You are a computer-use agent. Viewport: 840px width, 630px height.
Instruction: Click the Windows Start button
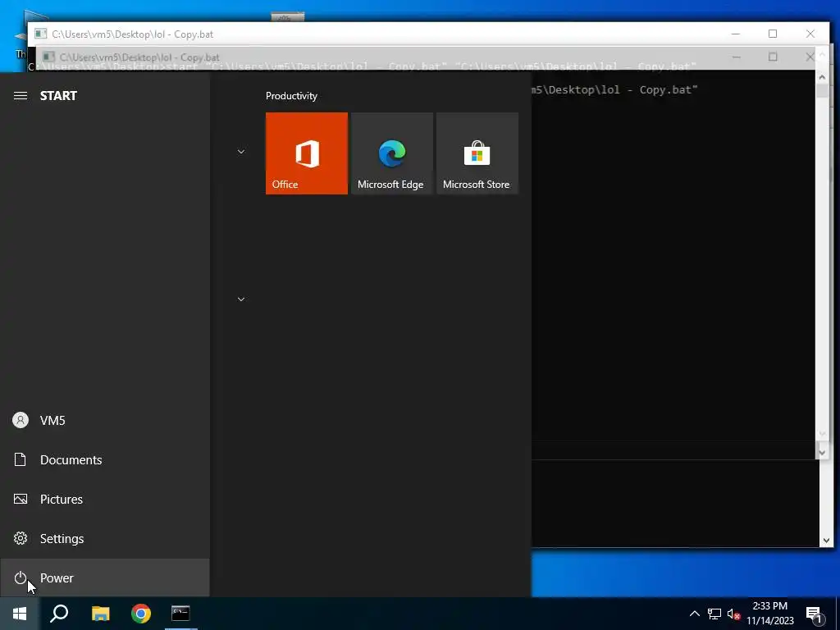coord(20,614)
